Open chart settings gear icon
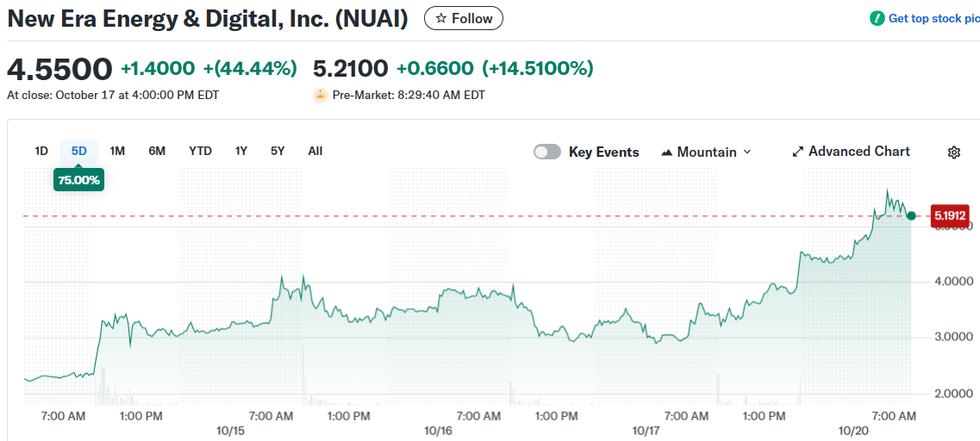 point(953,152)
